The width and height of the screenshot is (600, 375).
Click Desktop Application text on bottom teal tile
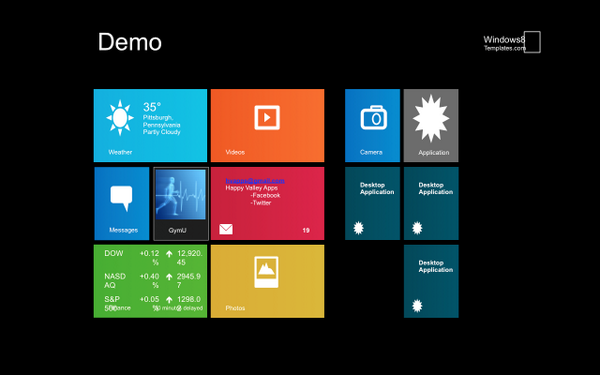pos(435,266)
